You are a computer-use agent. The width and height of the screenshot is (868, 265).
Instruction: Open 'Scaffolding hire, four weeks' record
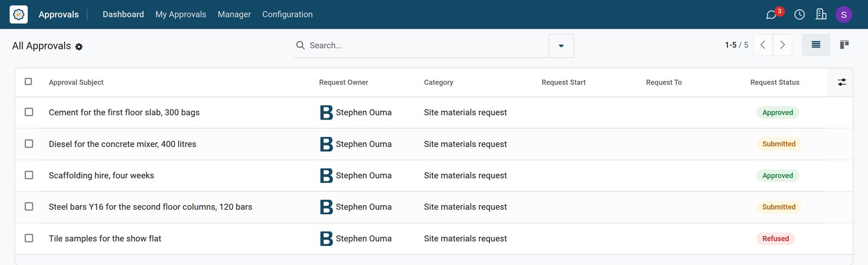click(x=101, y=175)
